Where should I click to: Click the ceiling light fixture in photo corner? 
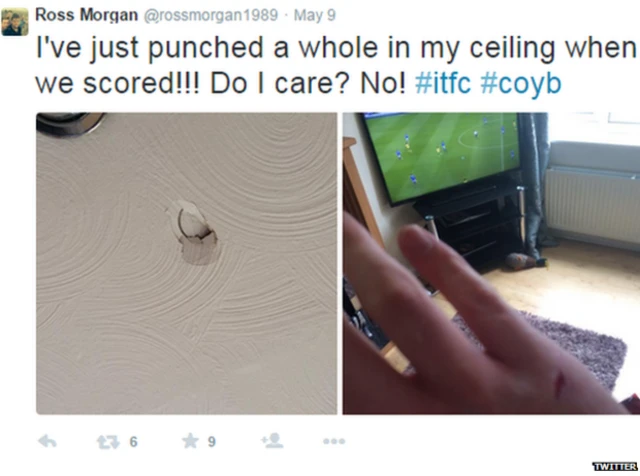(x=69, y=123)
